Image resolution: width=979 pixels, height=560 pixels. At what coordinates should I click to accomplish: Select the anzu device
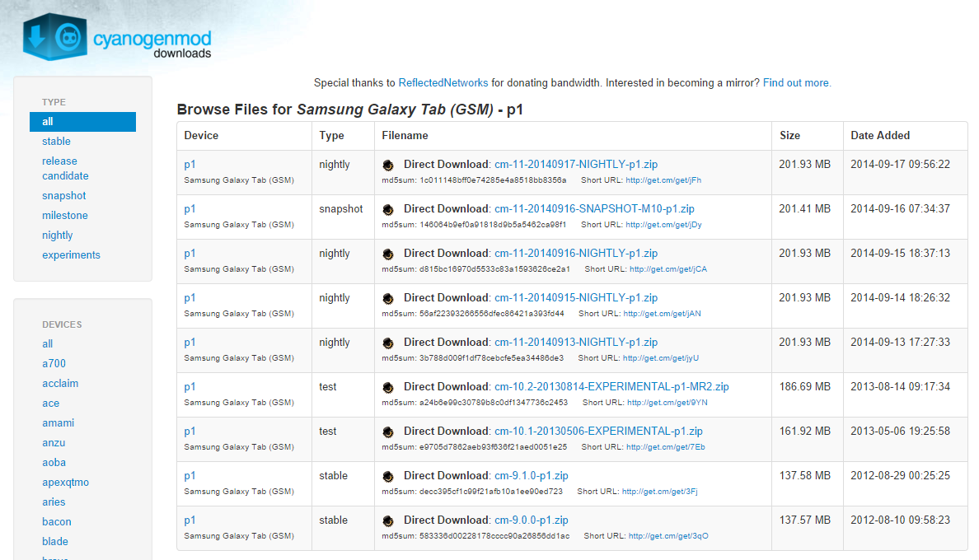click(54, 443)
